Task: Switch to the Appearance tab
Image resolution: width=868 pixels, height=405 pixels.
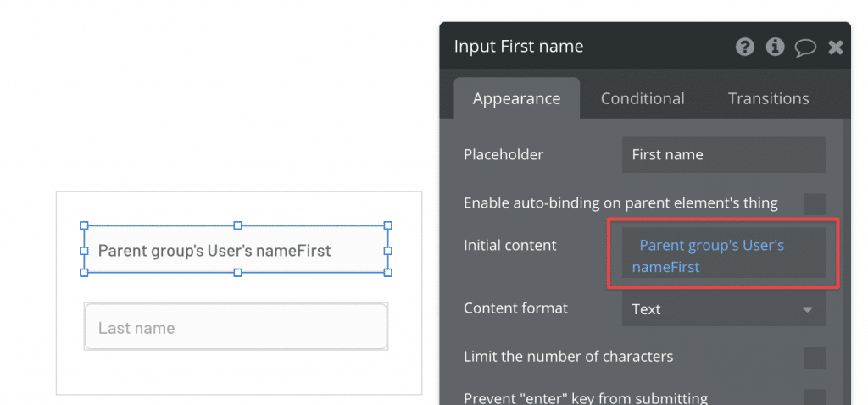Action: pos(516,98)
